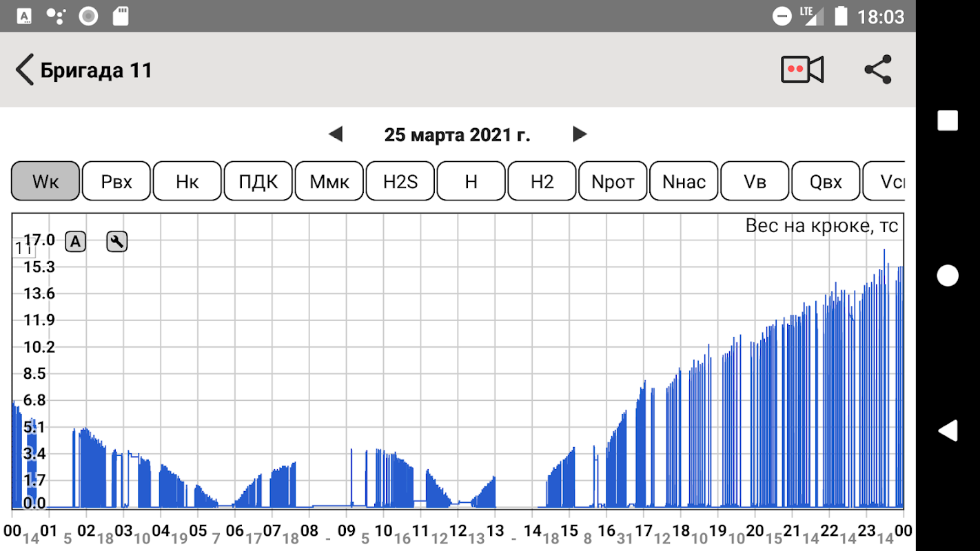The image size is (980, 551).
Task: Click the 12 hour marker on timeline
Action: point(458,531)
